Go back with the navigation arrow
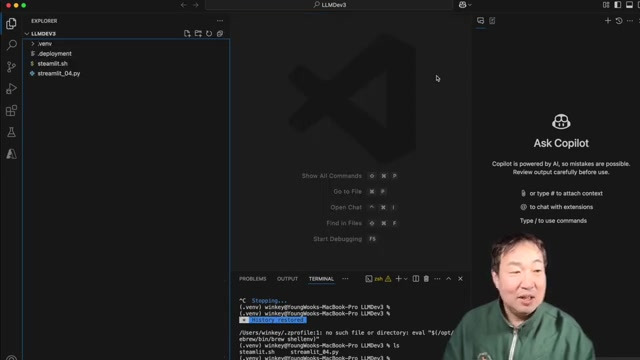The image size is (640, 360). click(184, 5)
